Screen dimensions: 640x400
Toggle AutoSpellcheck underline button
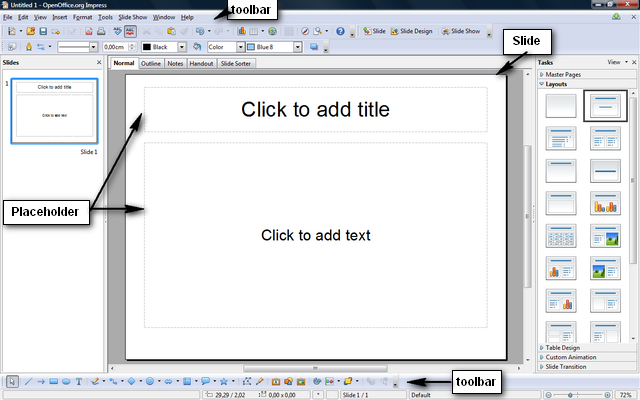click(130, 31)
